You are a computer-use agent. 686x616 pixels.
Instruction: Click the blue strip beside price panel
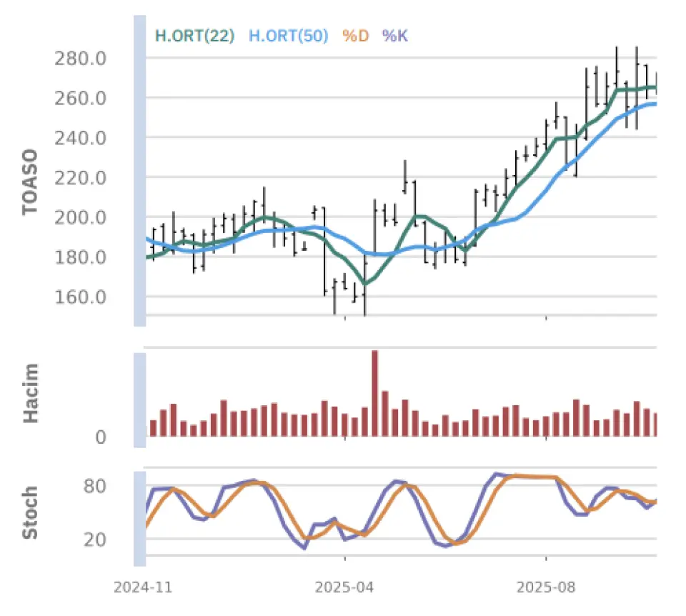pos(139,172)
